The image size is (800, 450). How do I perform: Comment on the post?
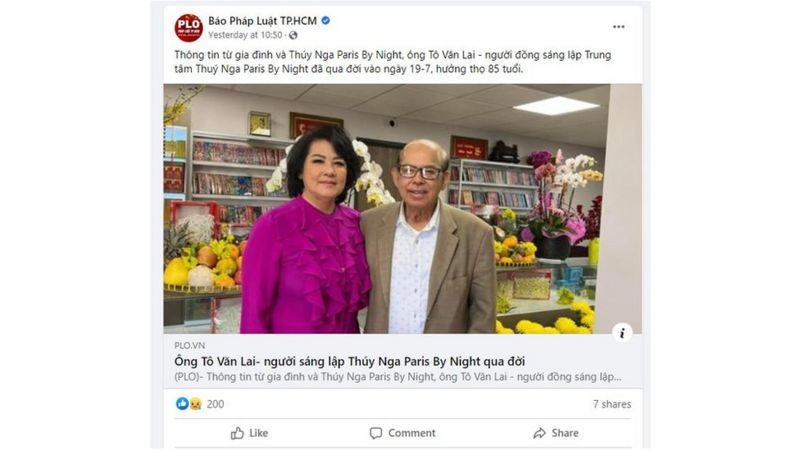coord(403,433)
